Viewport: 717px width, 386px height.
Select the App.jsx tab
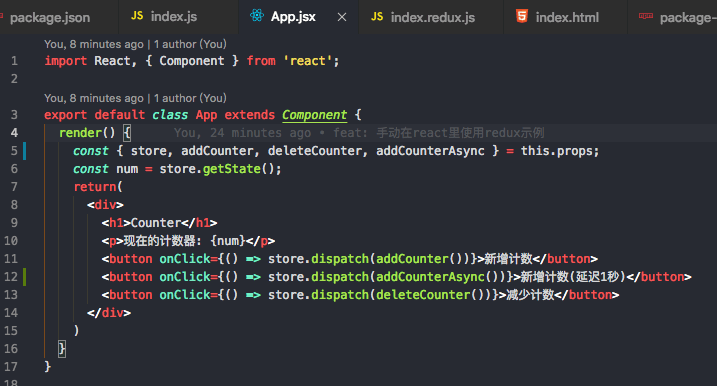pos(293,17)
